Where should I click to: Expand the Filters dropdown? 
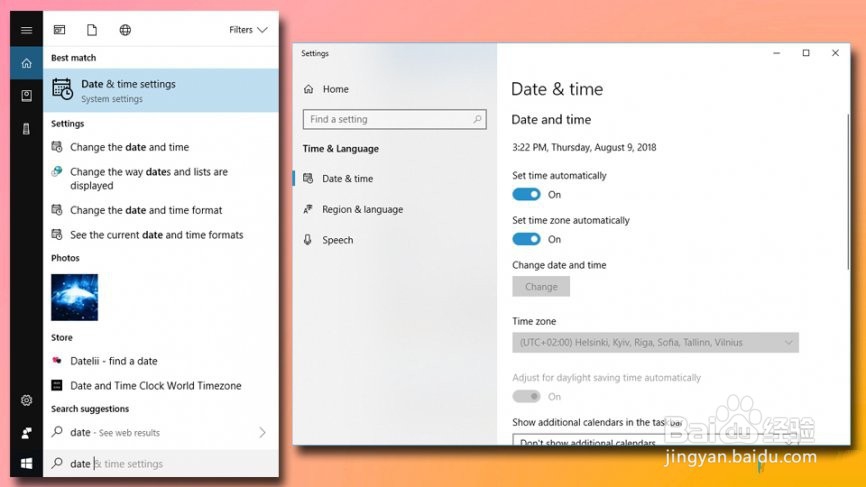point(248,30)
